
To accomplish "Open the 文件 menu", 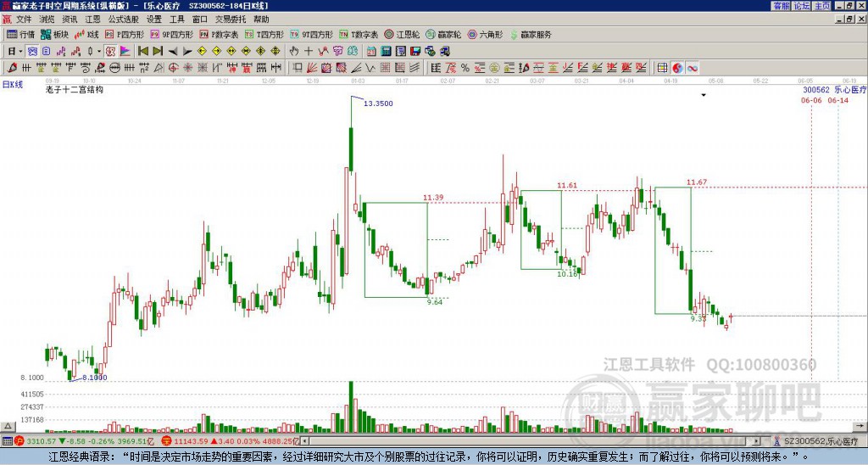I will (23, 20).
